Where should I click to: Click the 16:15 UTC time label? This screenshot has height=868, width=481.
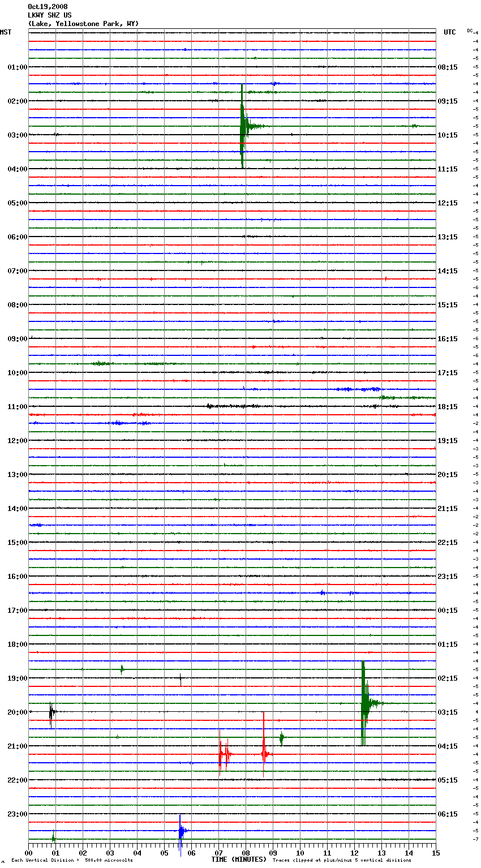448,339
